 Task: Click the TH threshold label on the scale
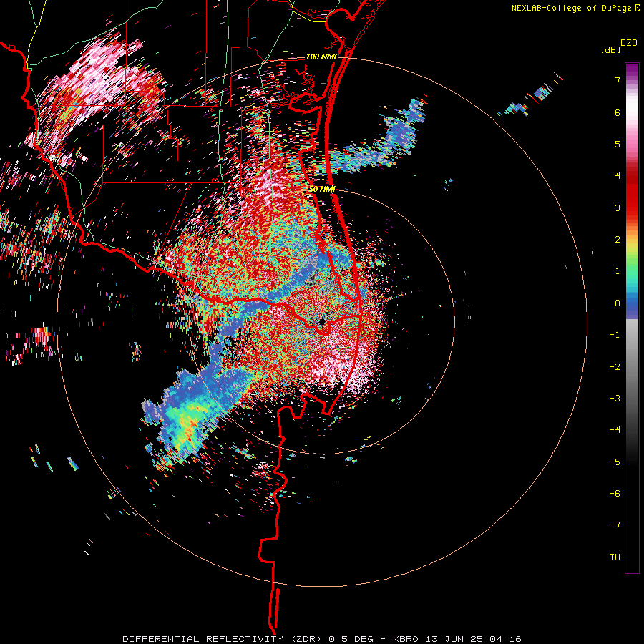tap(615, 557)
